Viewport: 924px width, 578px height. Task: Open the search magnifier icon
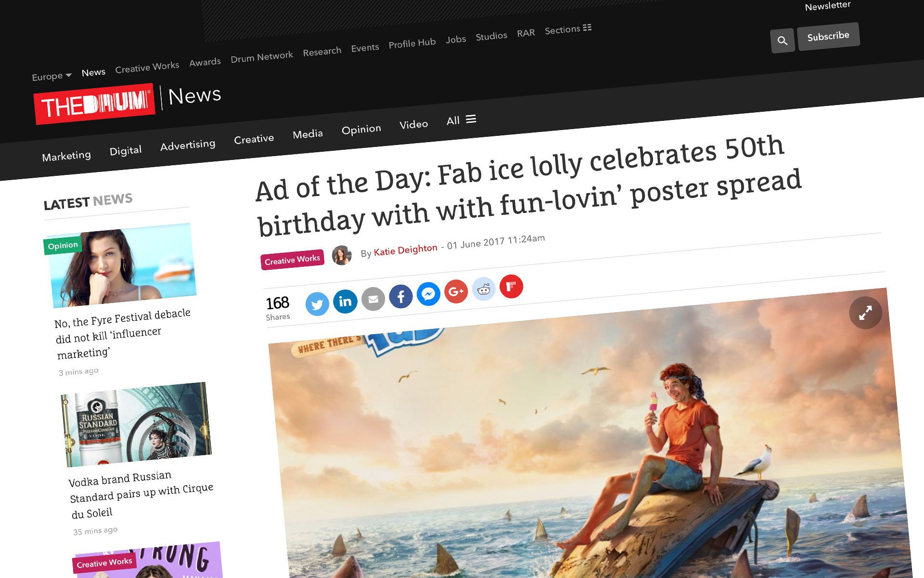(782, 41)
